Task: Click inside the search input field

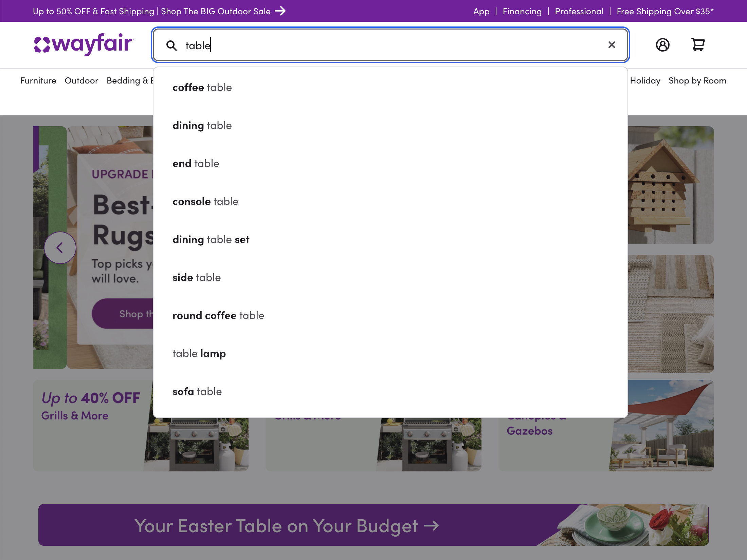Action: tap(340, 45)
